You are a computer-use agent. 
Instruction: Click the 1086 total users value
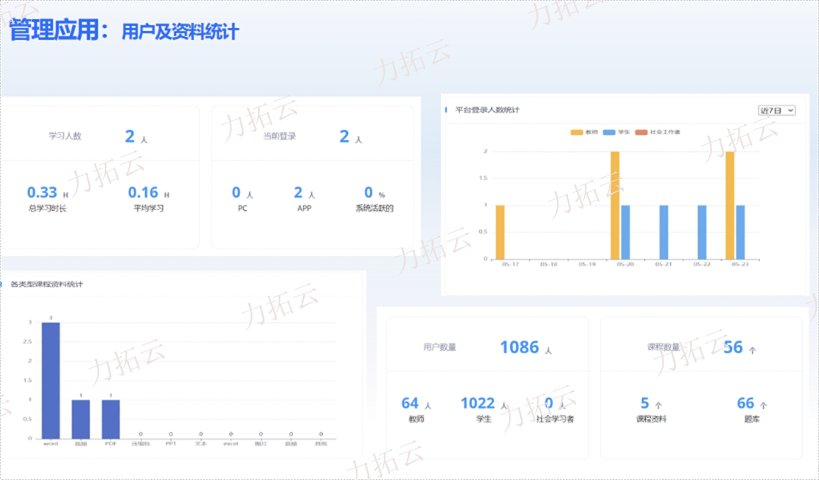tap(519, 347)
